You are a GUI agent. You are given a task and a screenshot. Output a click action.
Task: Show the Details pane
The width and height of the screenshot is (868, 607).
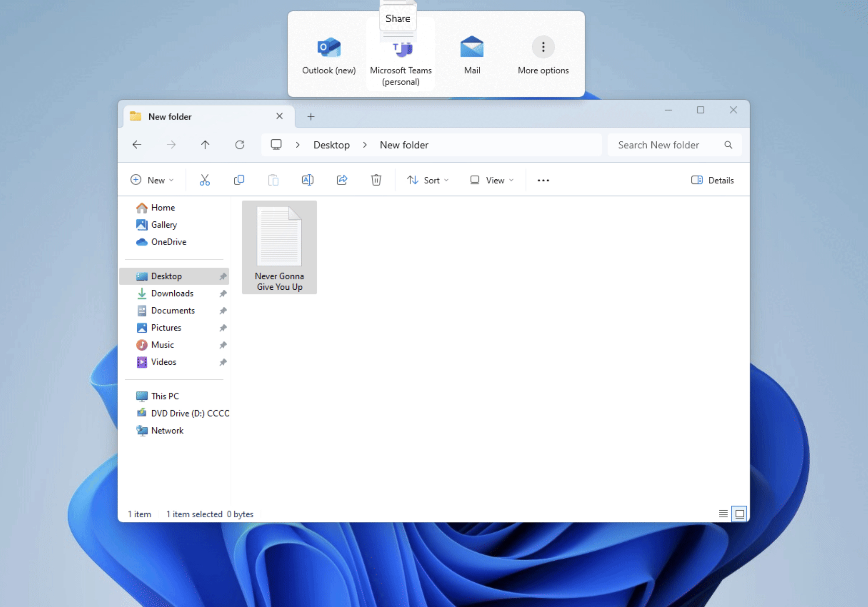click(712, 180)
